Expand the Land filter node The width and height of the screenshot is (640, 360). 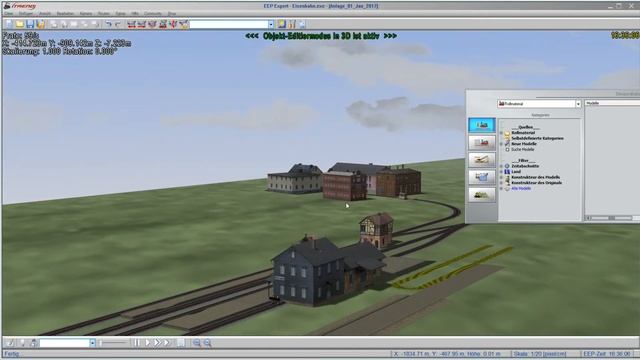tap(501, 172)
